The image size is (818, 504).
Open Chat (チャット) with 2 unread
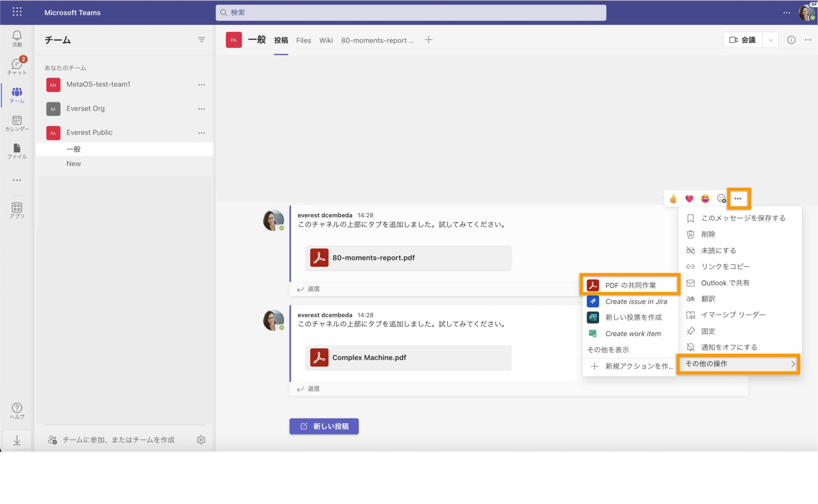click(17, 66)
